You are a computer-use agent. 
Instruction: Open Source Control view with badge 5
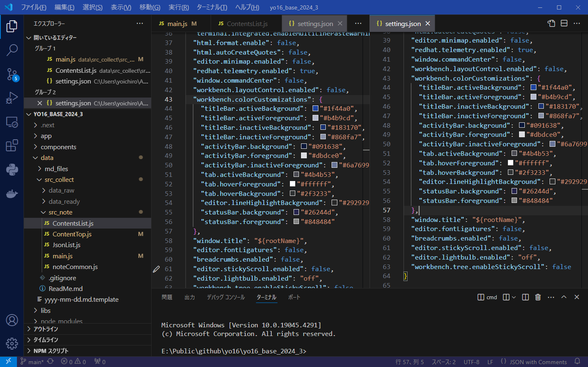click(12, 74)
